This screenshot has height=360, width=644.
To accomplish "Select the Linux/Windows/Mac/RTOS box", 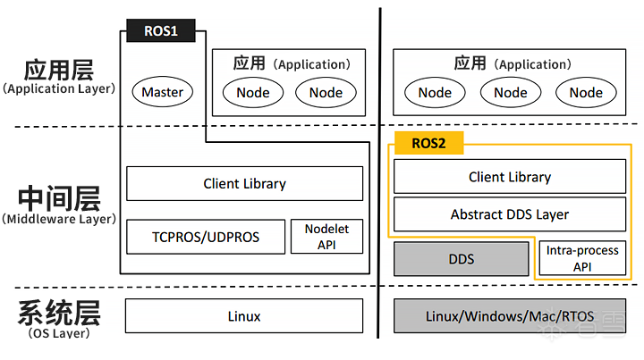I will pyautogui.click(x=510, y=316).
